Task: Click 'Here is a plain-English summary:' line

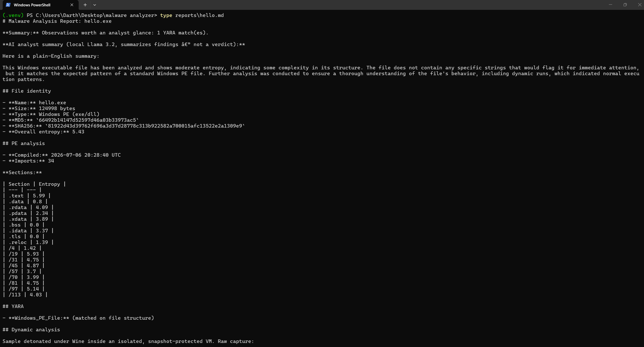Action: (x=51, y=56)
